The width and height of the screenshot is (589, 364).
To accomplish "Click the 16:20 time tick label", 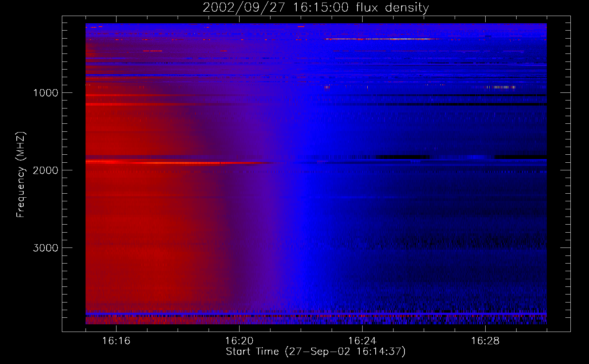I will click(239, 341).
